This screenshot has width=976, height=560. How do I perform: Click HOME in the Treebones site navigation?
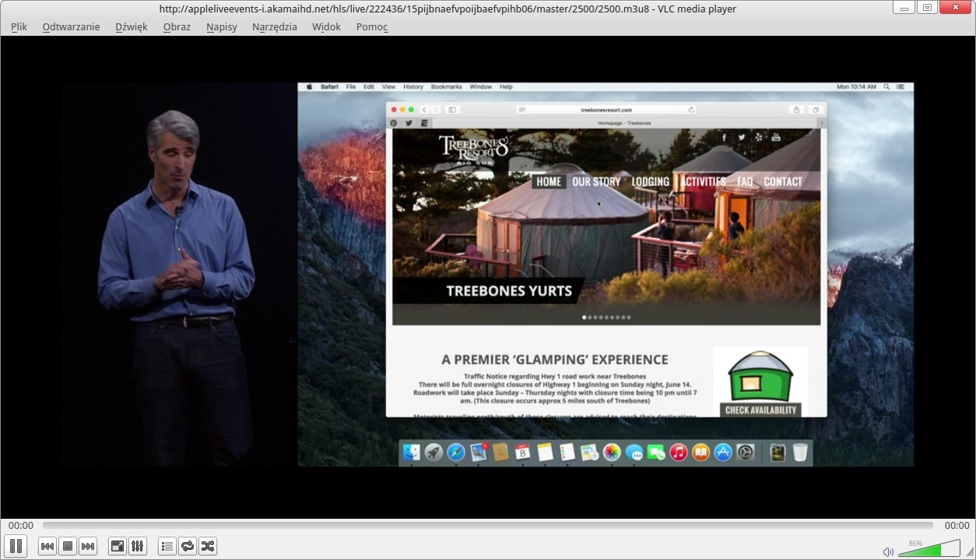(549, 181)
